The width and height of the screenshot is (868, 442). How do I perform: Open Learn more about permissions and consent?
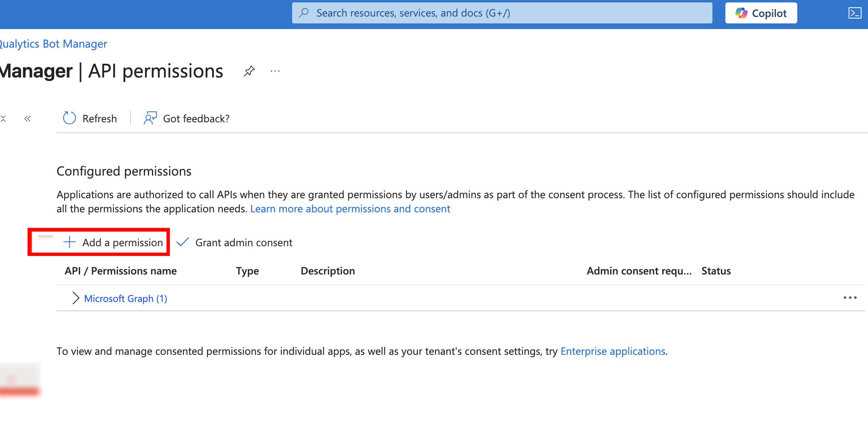click(350, 209)
